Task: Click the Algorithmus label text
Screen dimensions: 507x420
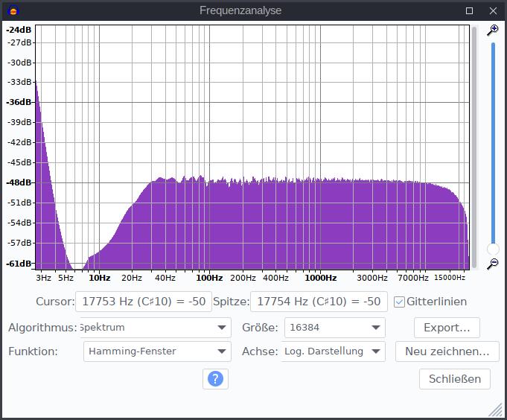Action: (42, 328)
